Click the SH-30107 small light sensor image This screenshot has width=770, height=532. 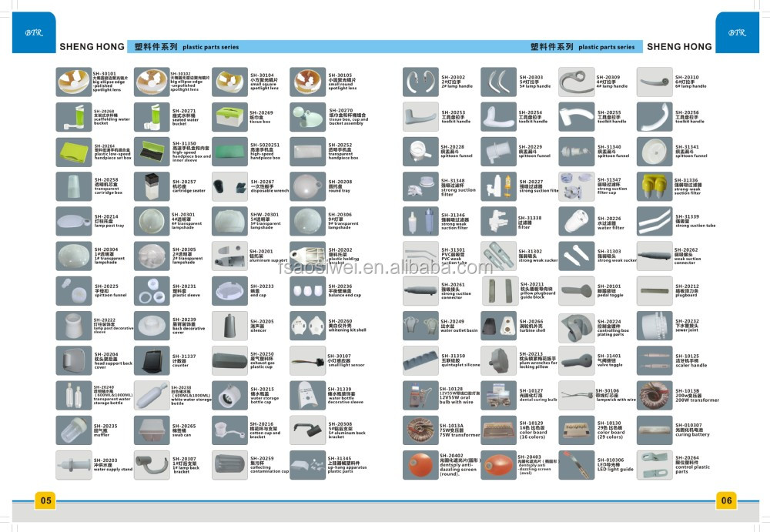[308, 360]
